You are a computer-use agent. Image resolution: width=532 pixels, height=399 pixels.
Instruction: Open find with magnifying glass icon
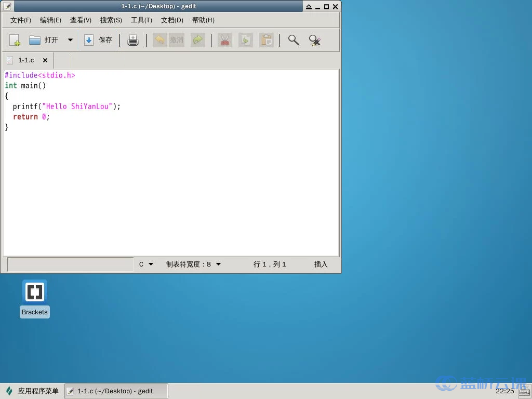coord(294,40)
